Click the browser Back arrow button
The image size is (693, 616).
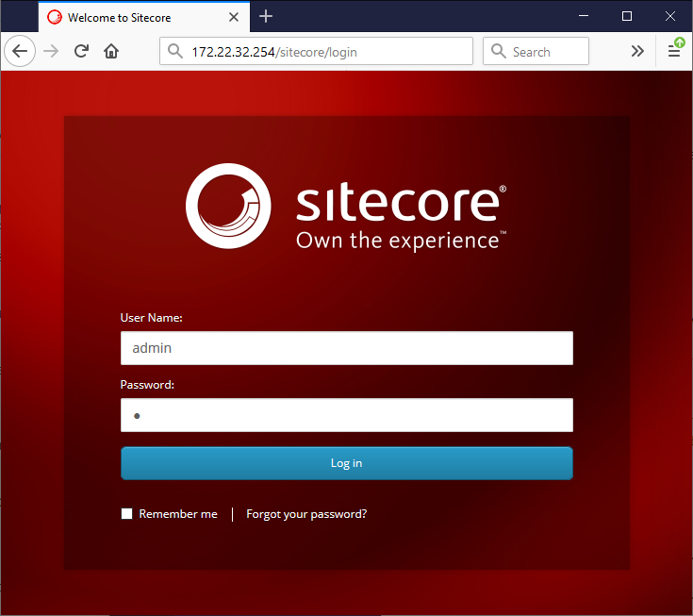click(20, 52)
